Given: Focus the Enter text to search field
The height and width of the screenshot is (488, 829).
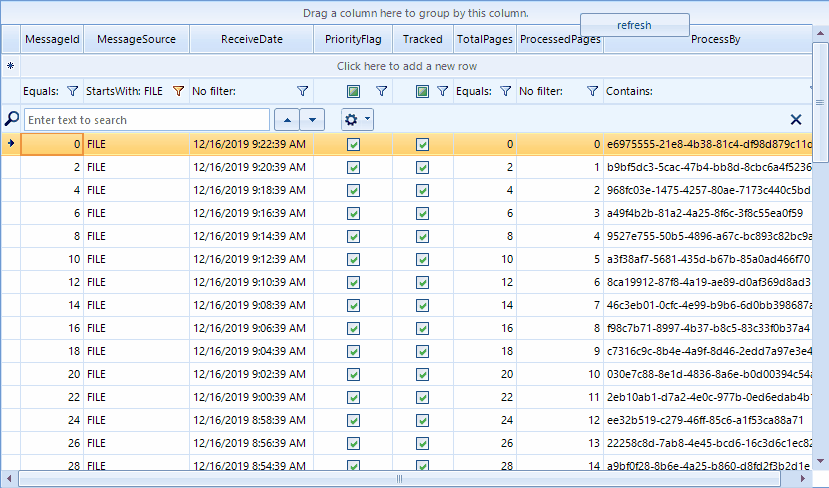Looking at the screenshot, I should pyautogui.click(x=147, y=120).
